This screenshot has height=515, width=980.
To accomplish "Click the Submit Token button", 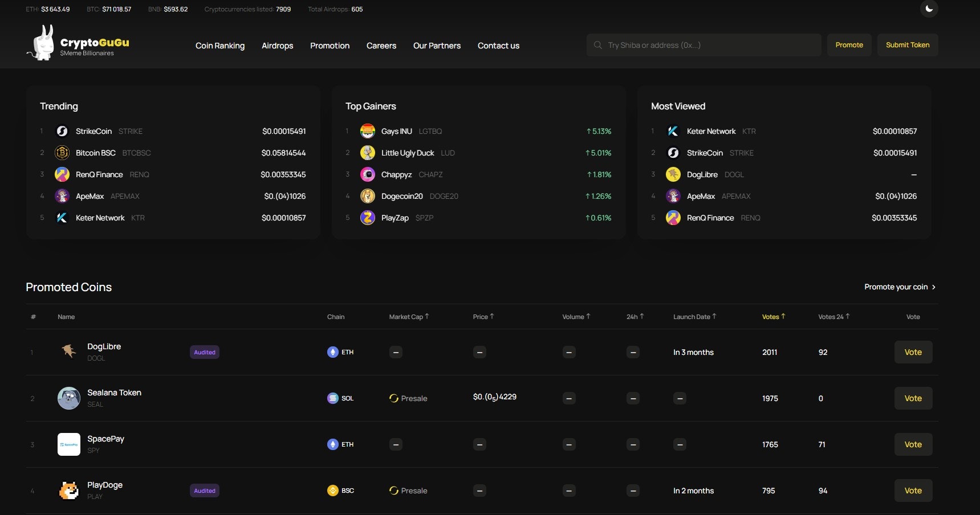I will (x=908, y=45).
